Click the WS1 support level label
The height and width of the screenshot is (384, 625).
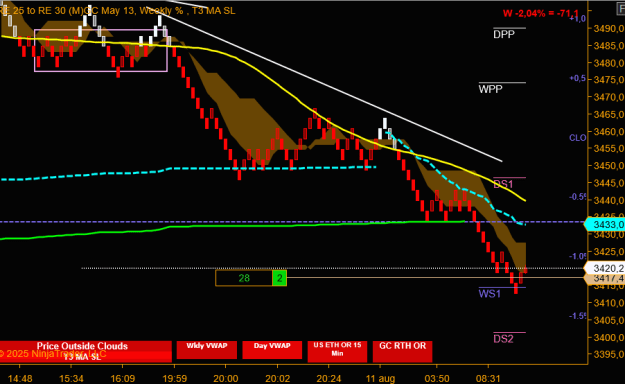(x=489, y=294)
